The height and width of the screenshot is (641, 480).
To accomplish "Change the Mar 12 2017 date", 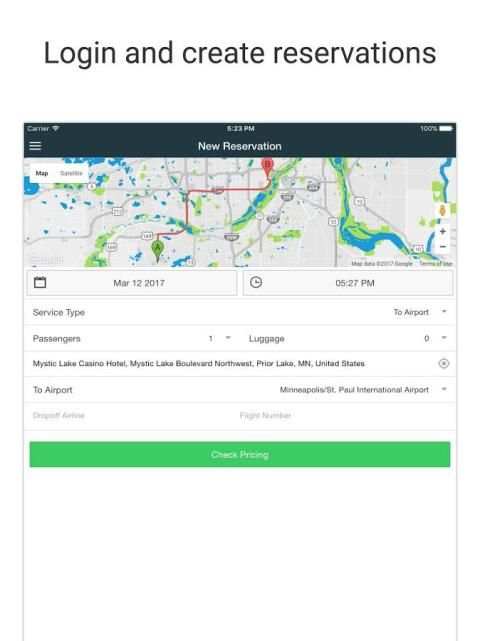I will 132,283.
